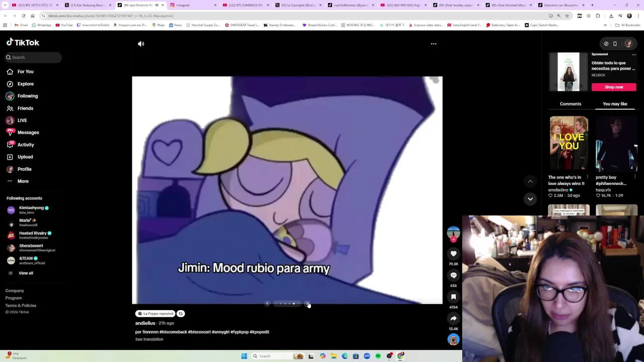Open the I LOVE YOU video thumbnail
644x362 pixels.
[x=569, y=144]
